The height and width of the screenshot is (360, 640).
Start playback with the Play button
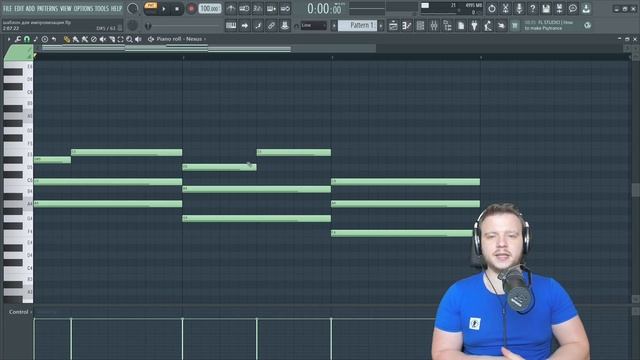pos(164,9)
